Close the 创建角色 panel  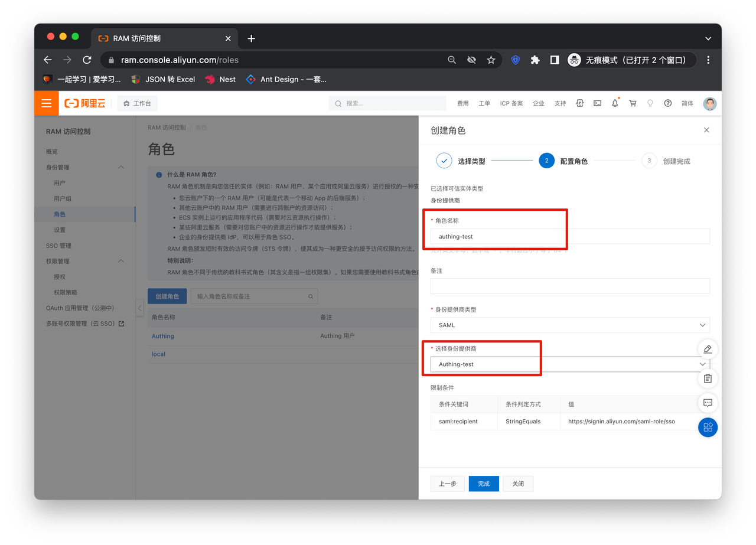pyautogui.click(x=706, y=130)
